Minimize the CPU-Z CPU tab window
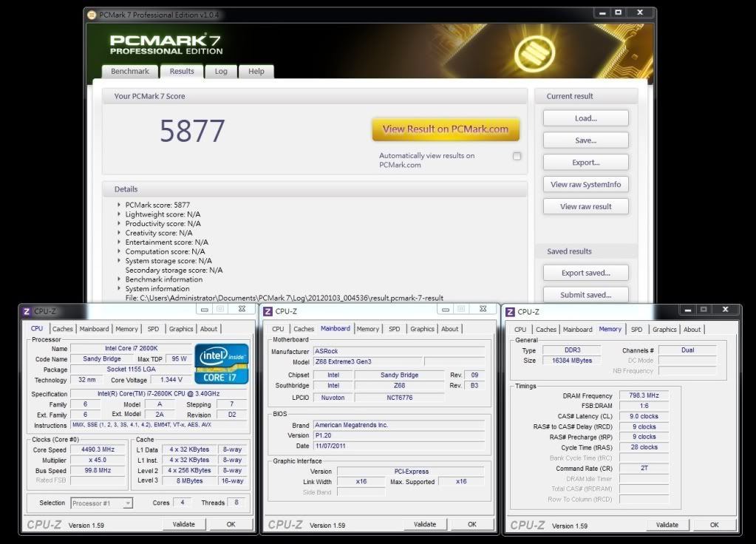The width and height of the screenshot is (756, 544). click(205, 309)
